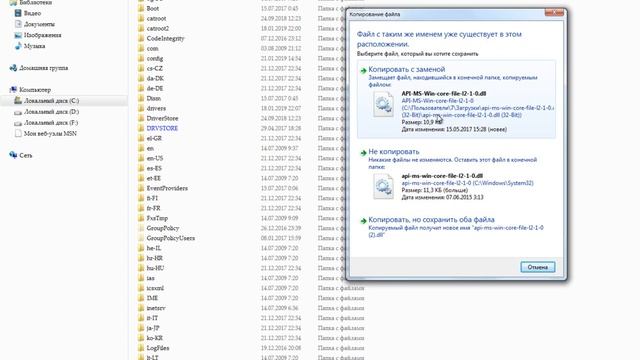Screen dimensions: 640x360
Task: Click folder icon of drivers
Action: point(141,108)
